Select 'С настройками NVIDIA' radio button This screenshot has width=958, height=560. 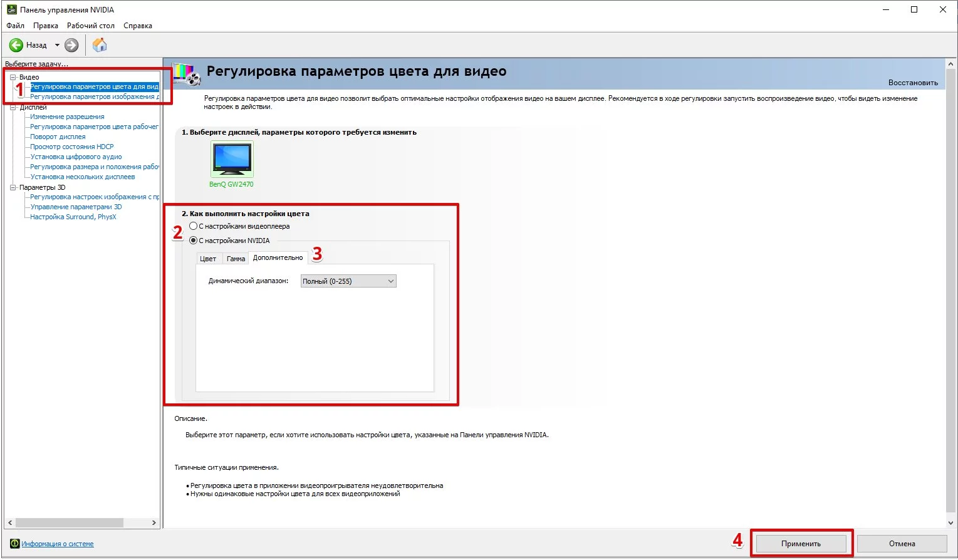193,241
